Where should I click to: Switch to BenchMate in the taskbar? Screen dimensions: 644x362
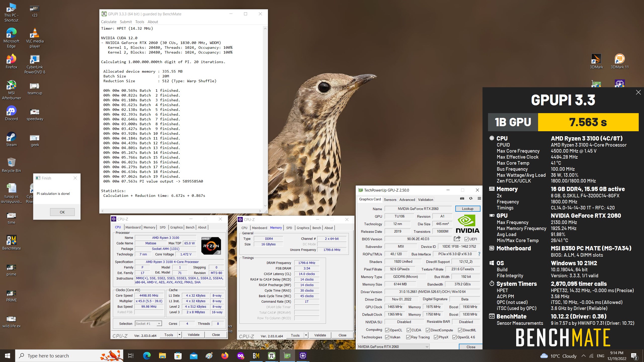tap(256, 356)
